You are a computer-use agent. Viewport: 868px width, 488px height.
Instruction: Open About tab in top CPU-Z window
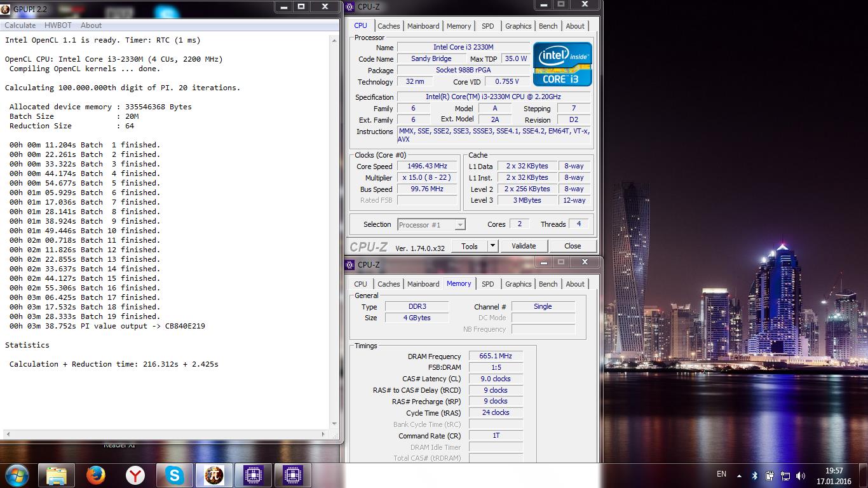tap(575, 26)
